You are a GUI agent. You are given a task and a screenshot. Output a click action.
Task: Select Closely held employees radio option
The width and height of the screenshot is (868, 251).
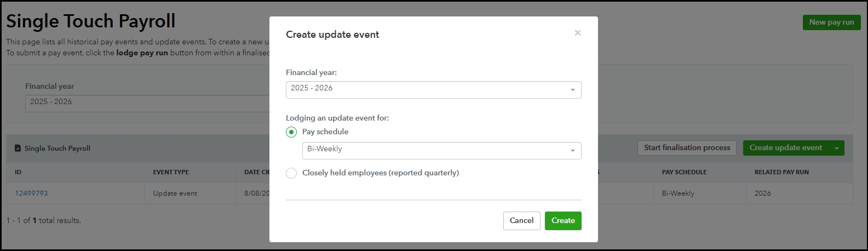pos(291,173)
